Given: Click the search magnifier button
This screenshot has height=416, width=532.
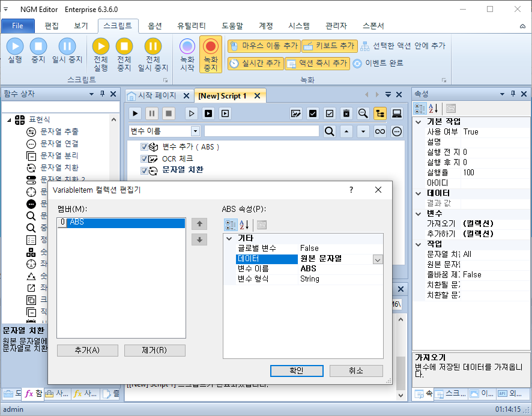Looking at the screenshot, I should 329,131.
